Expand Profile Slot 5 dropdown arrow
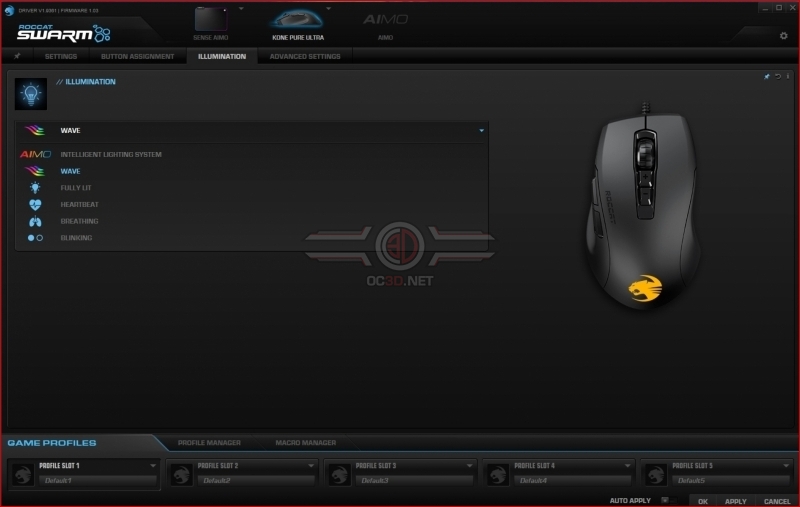Image resolution: width=800 pixels, height=507 pixels. [785, 466]
